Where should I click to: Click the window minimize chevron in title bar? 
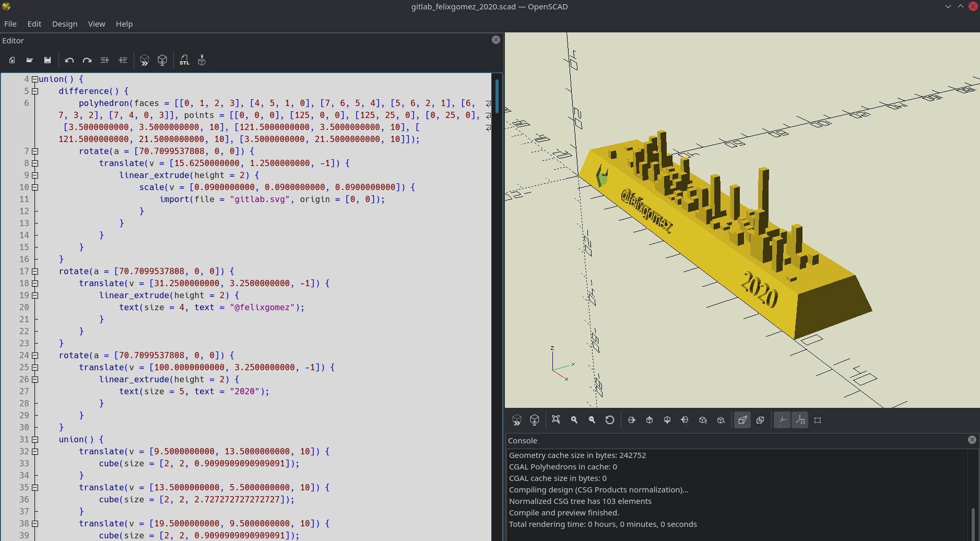(x=948, y=7)
